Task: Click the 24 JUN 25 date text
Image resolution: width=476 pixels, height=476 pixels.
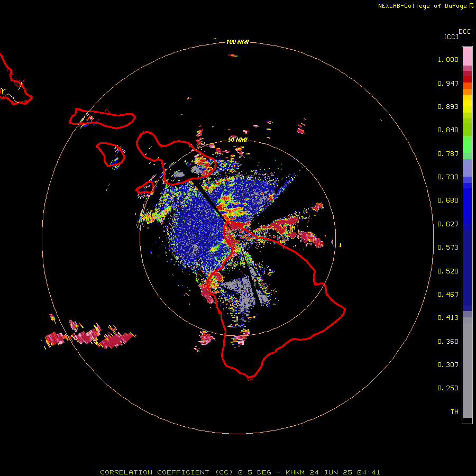Action: 331,472
